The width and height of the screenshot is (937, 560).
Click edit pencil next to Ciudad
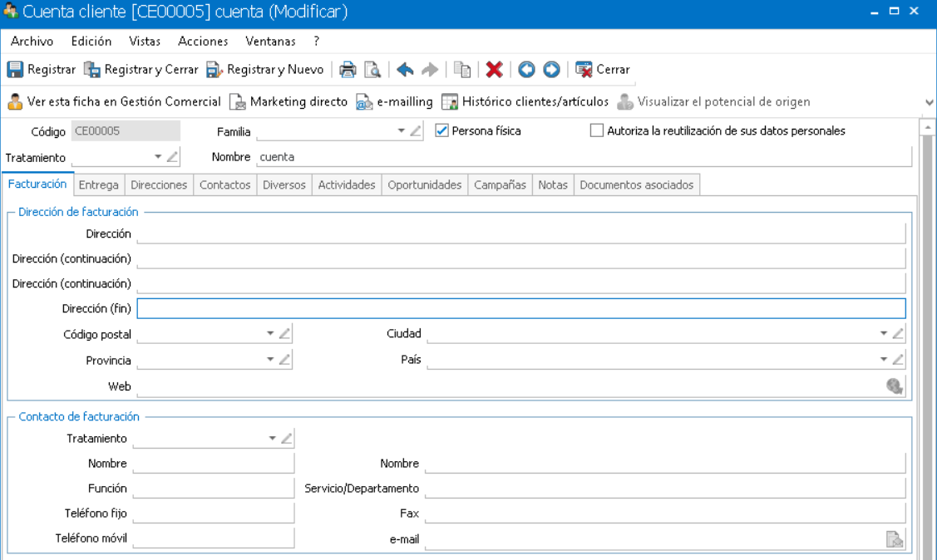(x=898, y=333)
